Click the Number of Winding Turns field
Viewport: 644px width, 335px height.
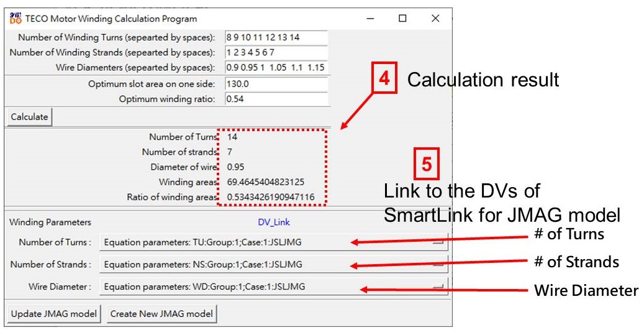[x=275, y=37]
